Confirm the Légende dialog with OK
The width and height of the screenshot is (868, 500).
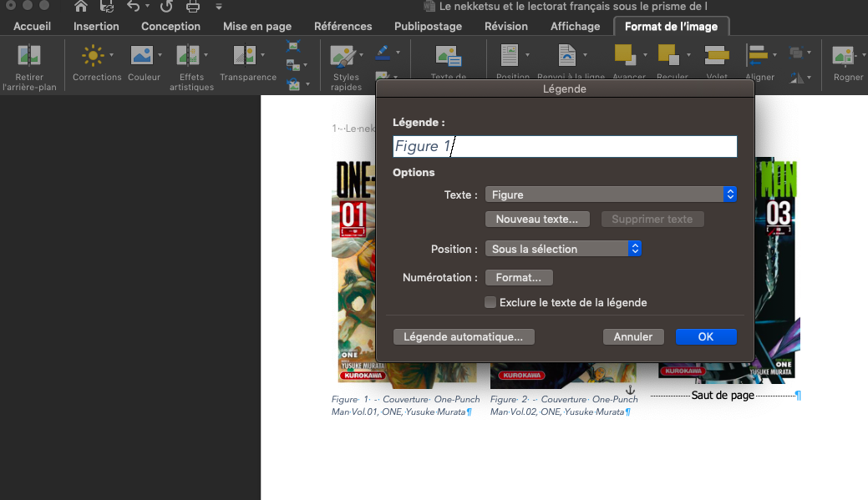point(706,337)
